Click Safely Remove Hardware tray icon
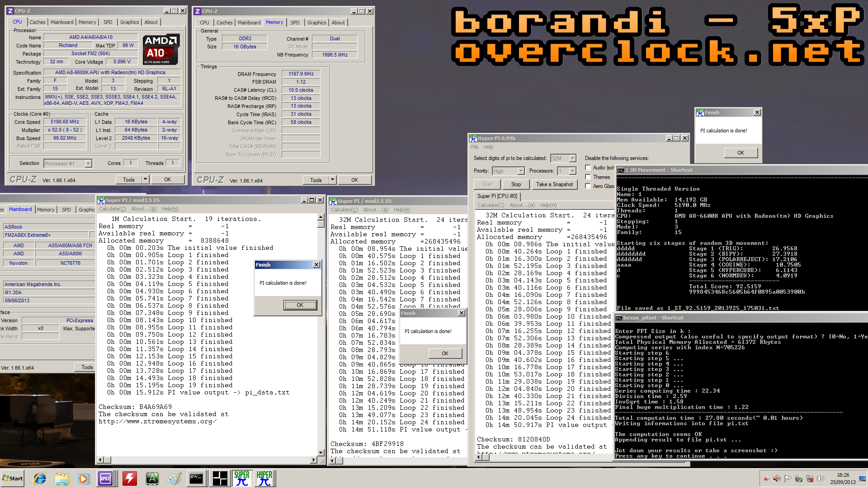Screen dimensions: 868x488 tap(798, 479)
